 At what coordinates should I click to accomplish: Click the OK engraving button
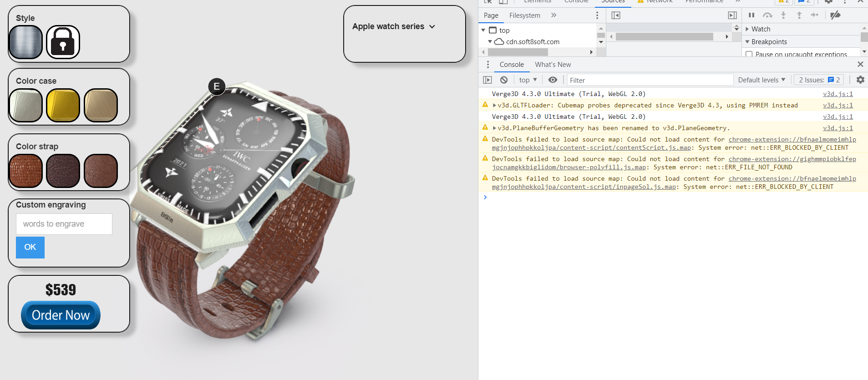click(30, 248)
